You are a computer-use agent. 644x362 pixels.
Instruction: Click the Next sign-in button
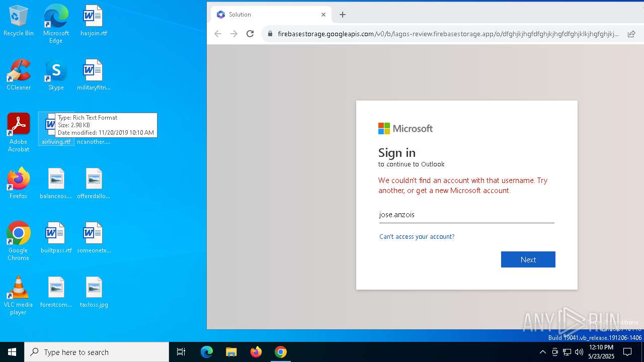[528, 259]
